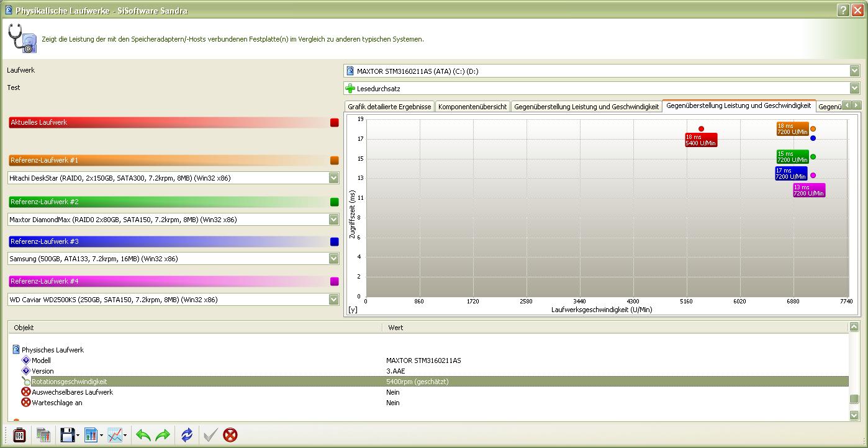Click the green back arrow
This screenshot has height=448, width=868.
(143, 435)
